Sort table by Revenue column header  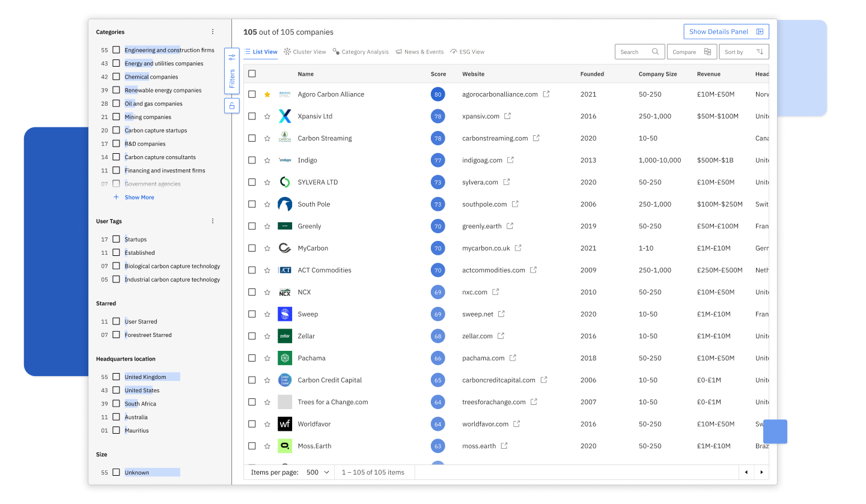(x=709, y=74)
